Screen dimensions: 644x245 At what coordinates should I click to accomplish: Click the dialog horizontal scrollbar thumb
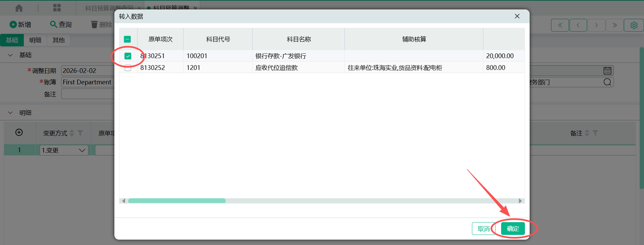177,201
